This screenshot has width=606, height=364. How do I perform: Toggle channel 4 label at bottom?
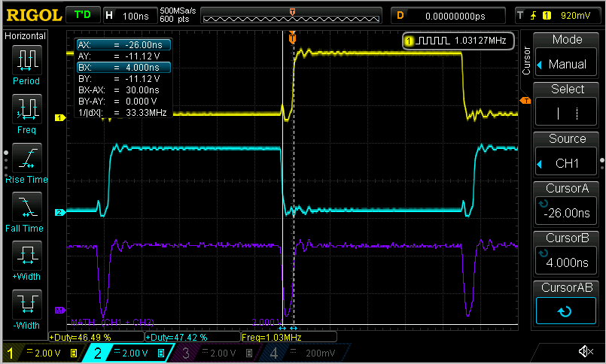(273, 353)
